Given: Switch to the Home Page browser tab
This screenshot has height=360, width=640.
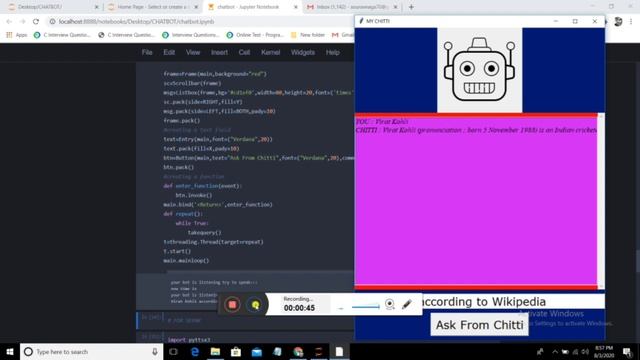Looking at the screenshot, I should tap(152, 7).
